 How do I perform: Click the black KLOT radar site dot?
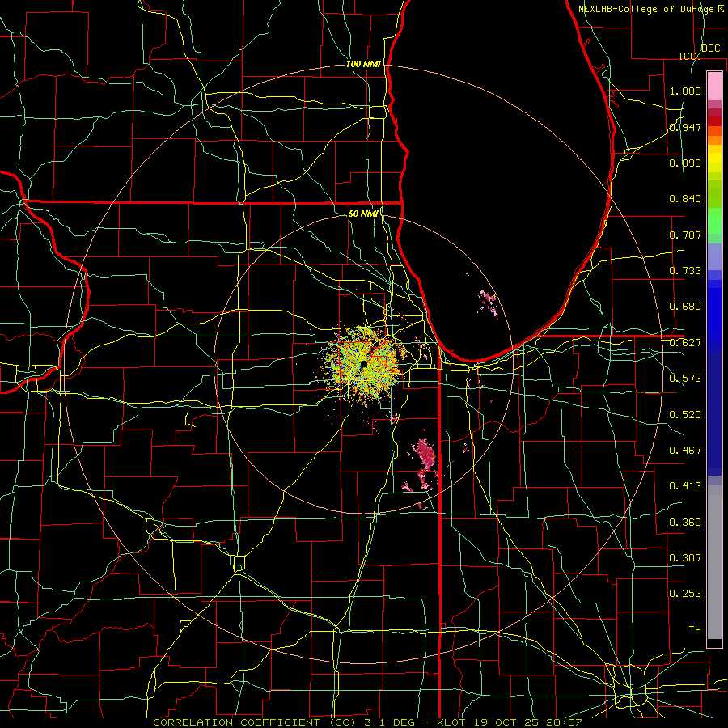pyautogui.click(x=363, y=365)
